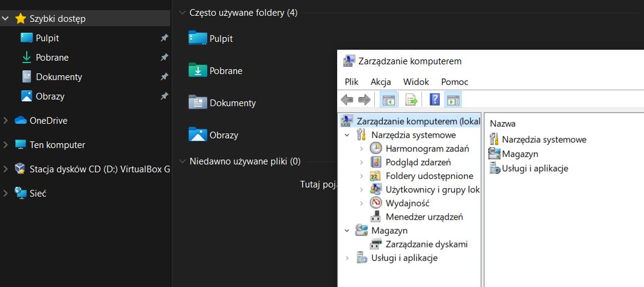Image resolution: width=644 pixels, height=287 pixels.
Task: Select Usługi i aplikacje in the Nazwa list
Action: coord(529,168)
